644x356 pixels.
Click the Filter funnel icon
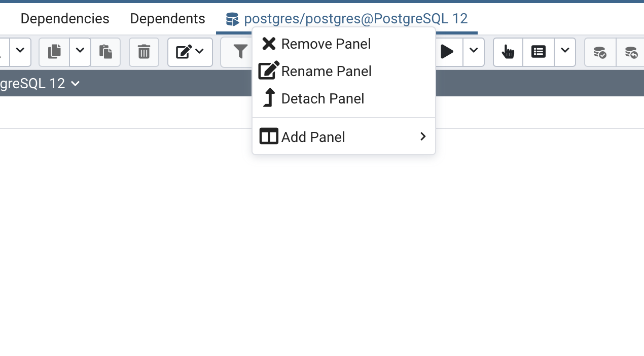240,52
